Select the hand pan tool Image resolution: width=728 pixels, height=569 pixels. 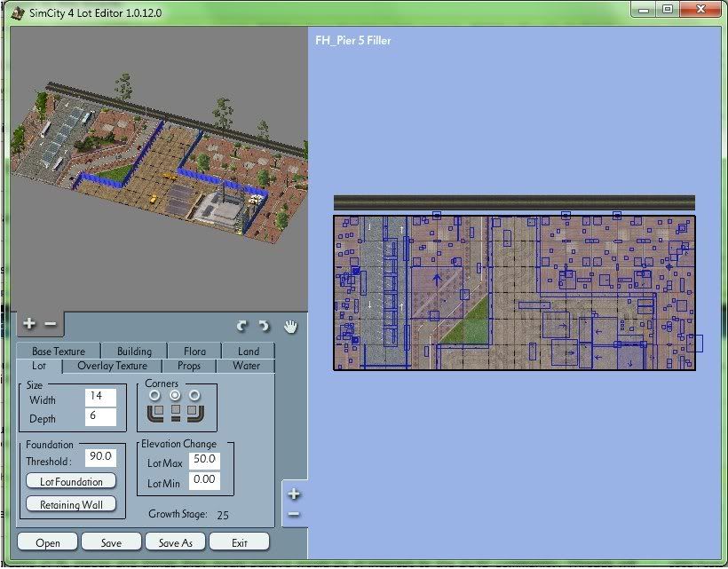coord(290,327)
